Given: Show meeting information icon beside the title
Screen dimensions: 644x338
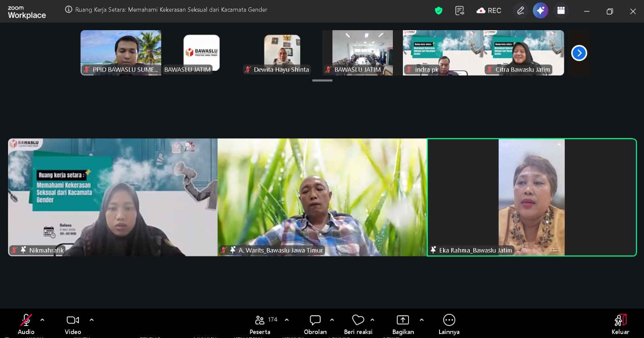Looking at the screenshot, I should (69, 9).
